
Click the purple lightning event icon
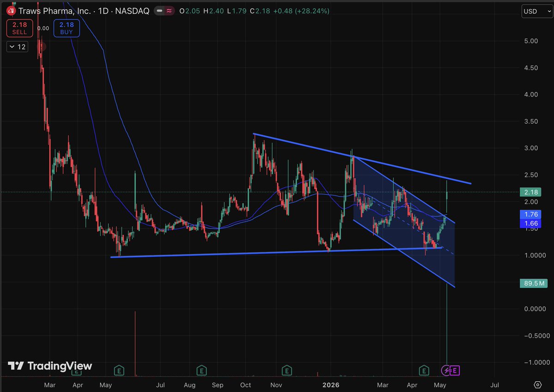coord(446,370)
